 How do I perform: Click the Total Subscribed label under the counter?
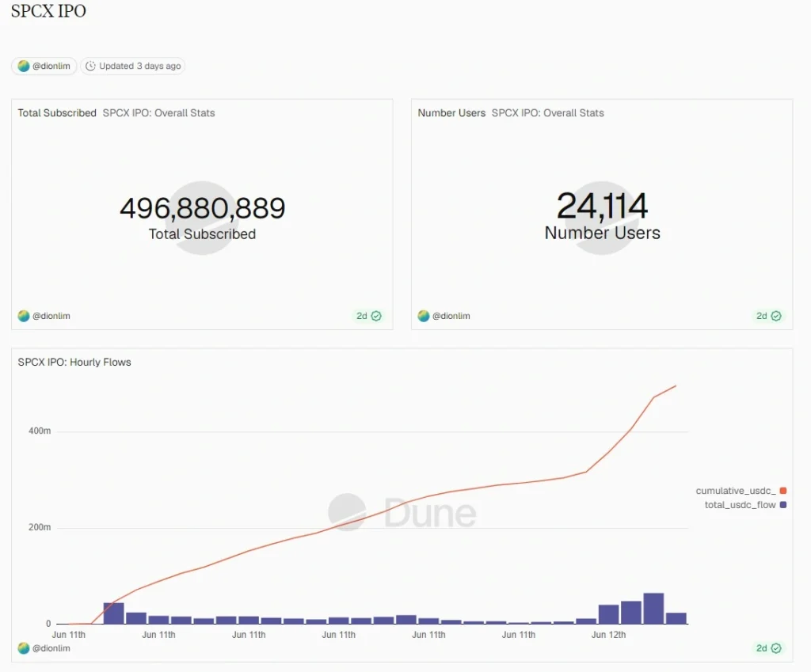click(202, 234)
